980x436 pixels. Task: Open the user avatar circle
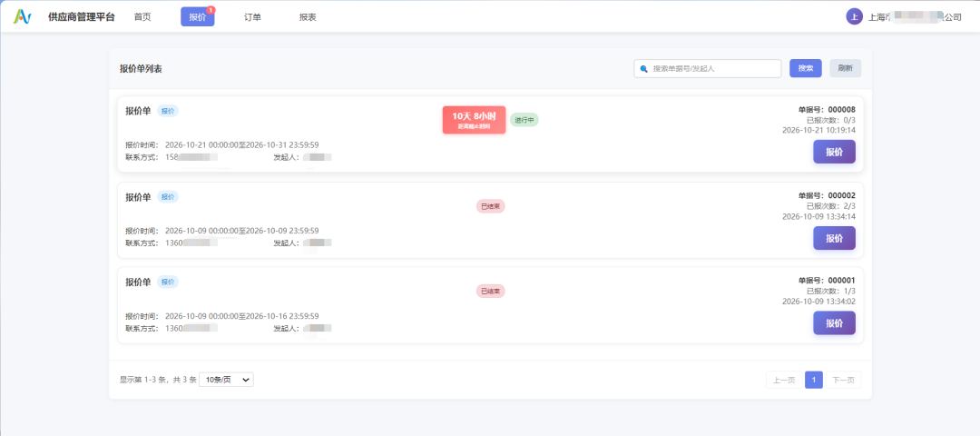click(x=854, y=17)
